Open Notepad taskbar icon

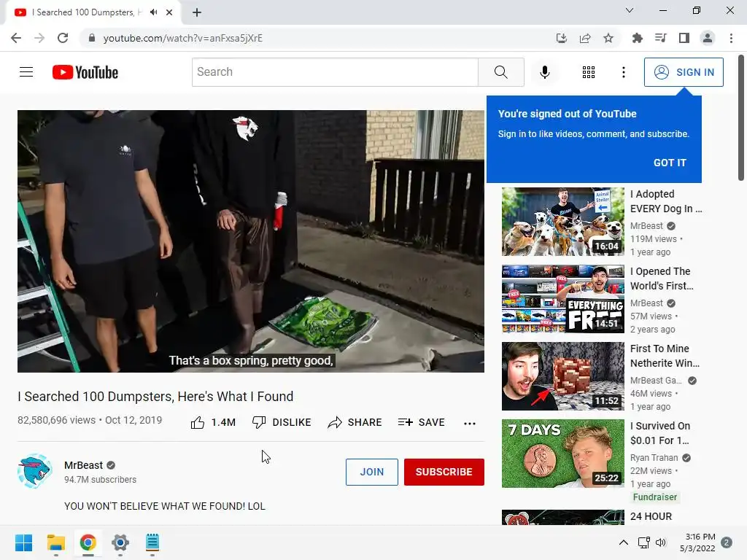click(152, 542)
